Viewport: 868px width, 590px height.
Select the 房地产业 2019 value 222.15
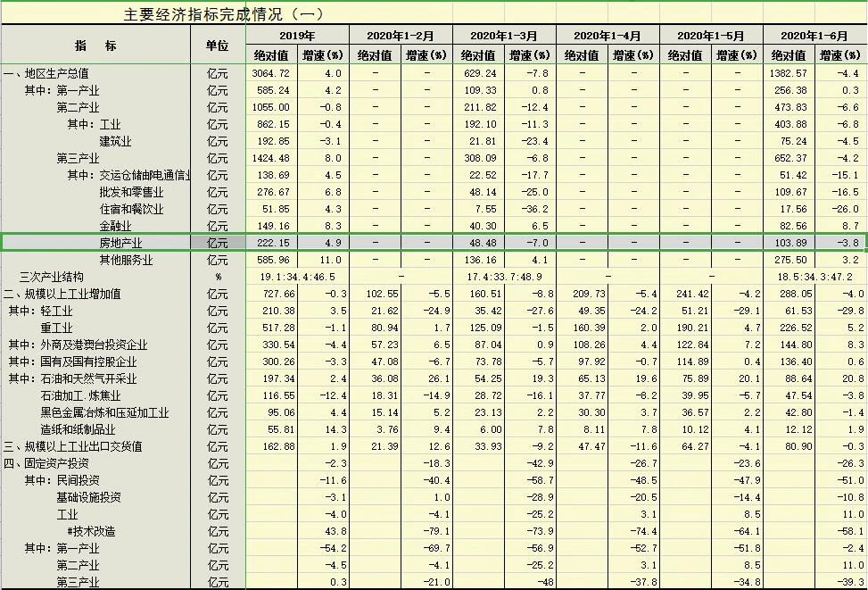(x=272, y=243)
